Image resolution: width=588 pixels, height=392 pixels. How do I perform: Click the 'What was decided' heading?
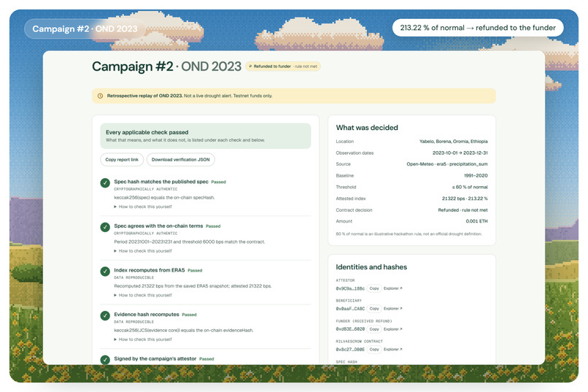[x=367, y=128]
